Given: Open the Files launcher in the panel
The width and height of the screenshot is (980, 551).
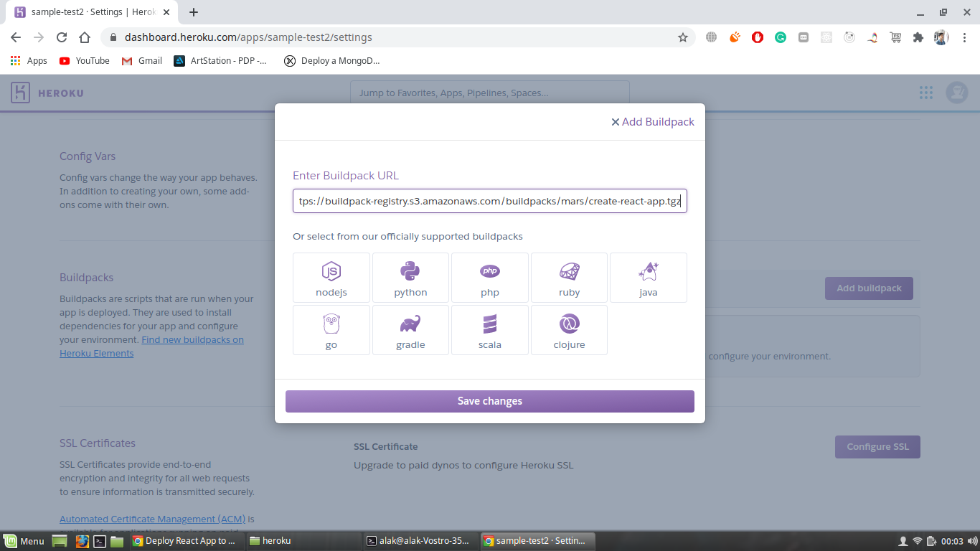Looking at the screenshot, I should click(117, 541).
